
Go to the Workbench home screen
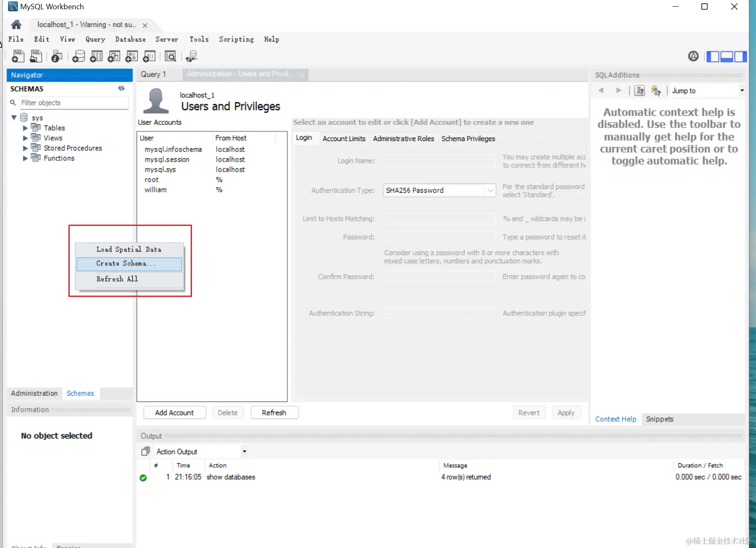coord(16,24)
